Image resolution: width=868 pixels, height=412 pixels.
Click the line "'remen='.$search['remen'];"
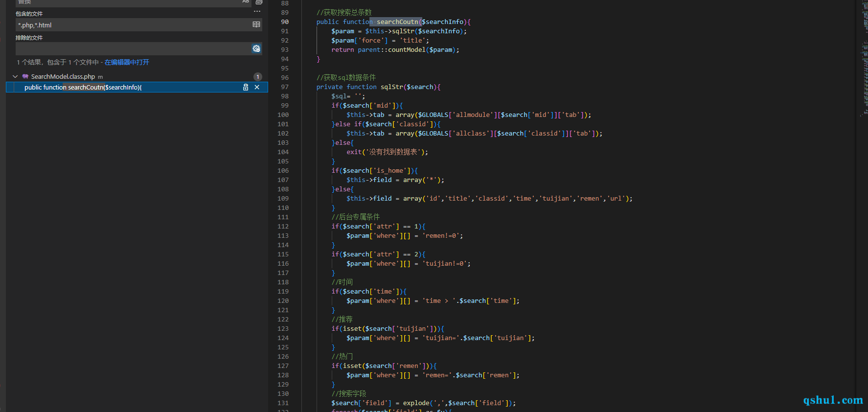pyautogui.click(x=433, y=375)
